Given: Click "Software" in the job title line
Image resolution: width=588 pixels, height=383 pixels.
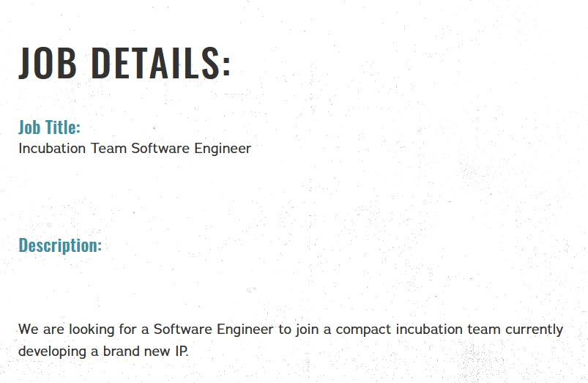Looking at the screenshot, I should coord(160,149).
